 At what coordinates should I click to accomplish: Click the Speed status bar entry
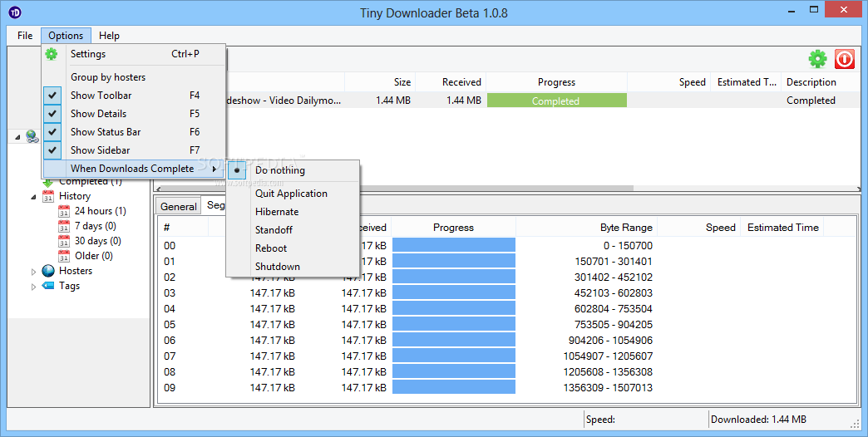click(600, 420)
